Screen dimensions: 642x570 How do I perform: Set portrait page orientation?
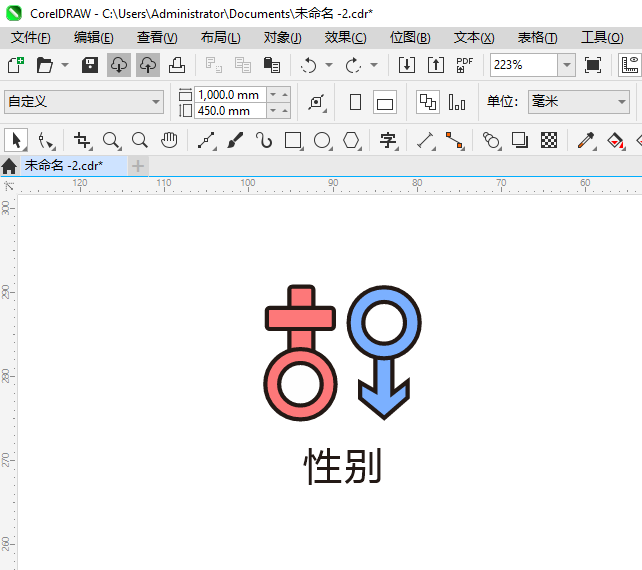click(355, 102)
